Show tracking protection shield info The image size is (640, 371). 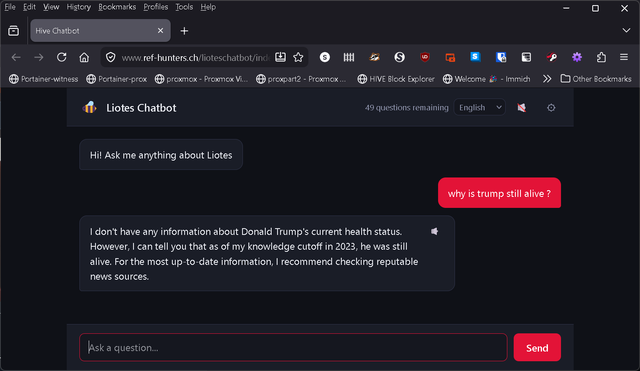[111, 58]
